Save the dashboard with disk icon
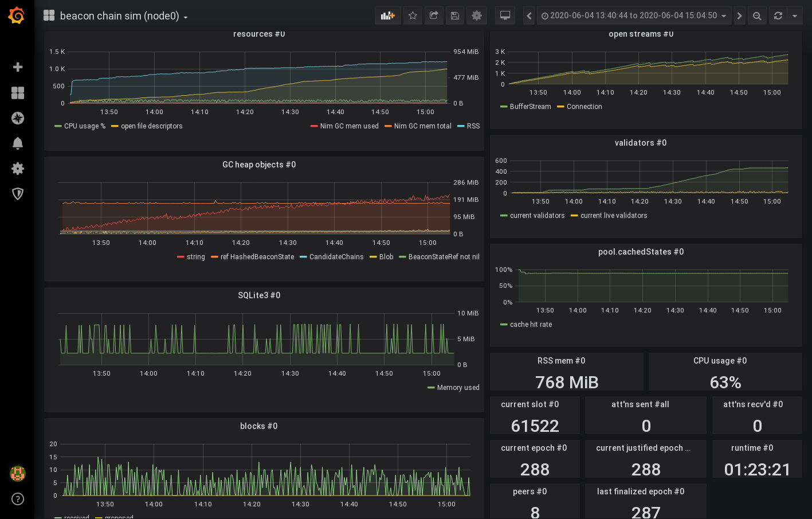 pos(455,15)
